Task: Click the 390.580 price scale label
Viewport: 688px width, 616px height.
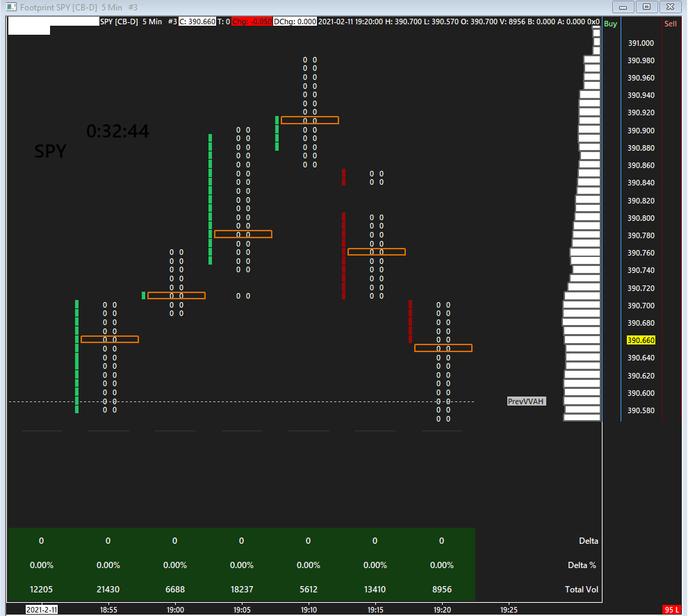Action: click(641, 410)
